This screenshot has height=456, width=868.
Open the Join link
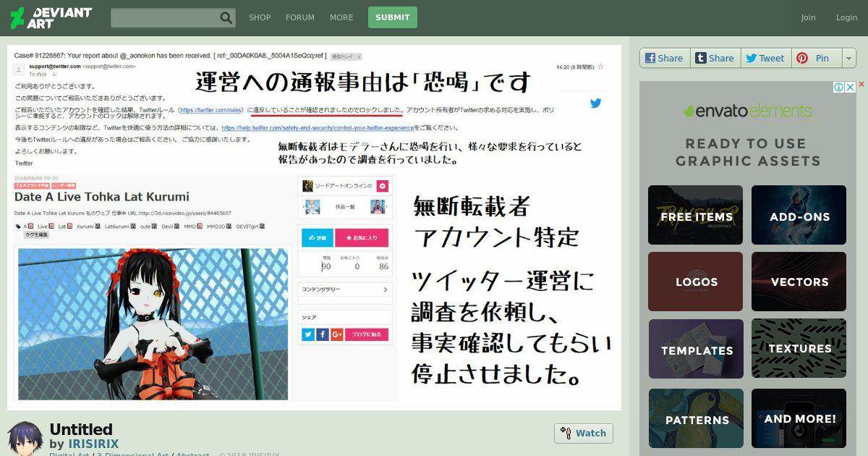click(808, 17)
